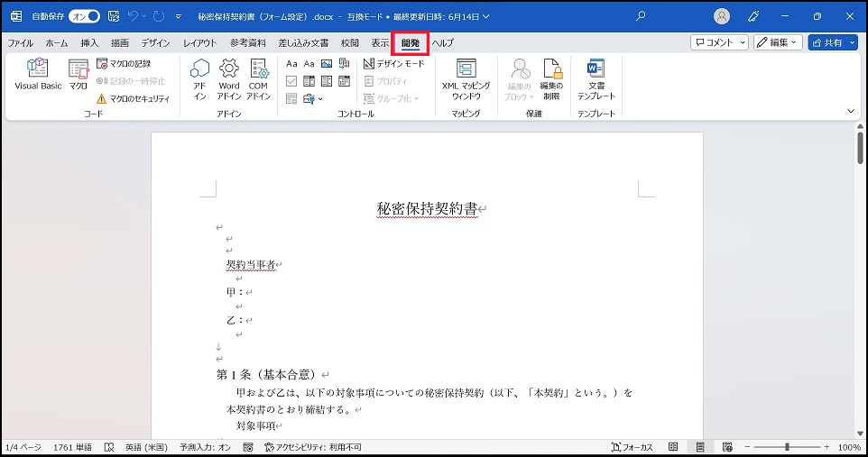Click アクセシビリティ: 利用不可 status
The image size is (868, 457).
pos(313,447)
